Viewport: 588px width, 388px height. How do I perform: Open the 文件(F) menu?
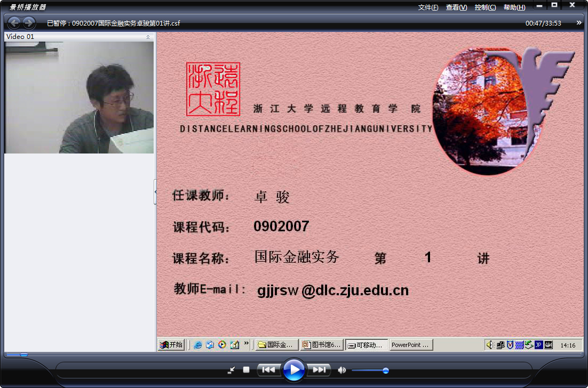(x=428, y=7)
